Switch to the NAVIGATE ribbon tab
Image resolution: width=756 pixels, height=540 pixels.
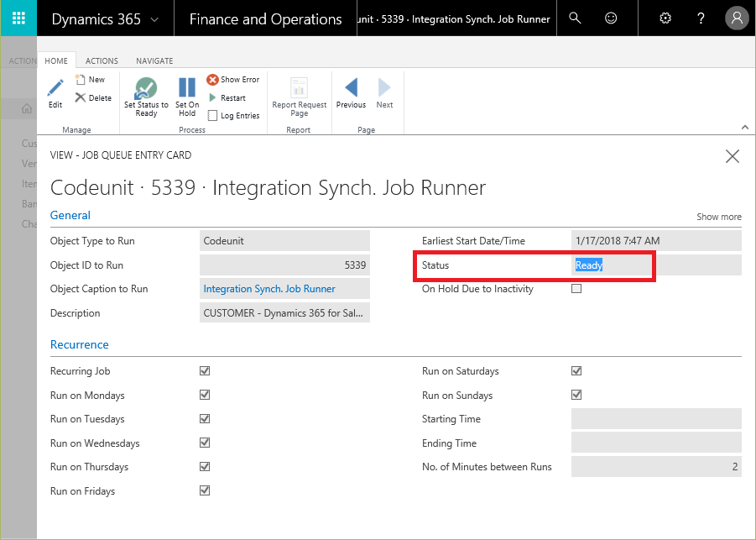tap(154, 60)
